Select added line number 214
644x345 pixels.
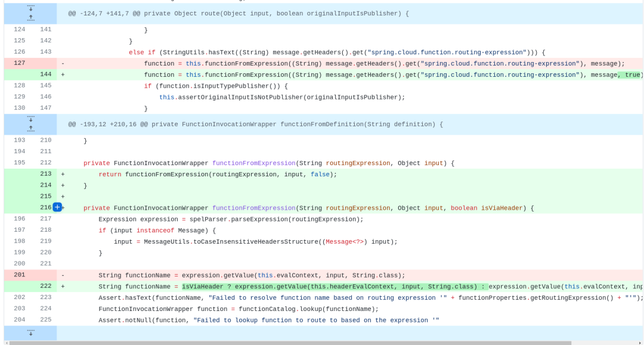[45, 185]
